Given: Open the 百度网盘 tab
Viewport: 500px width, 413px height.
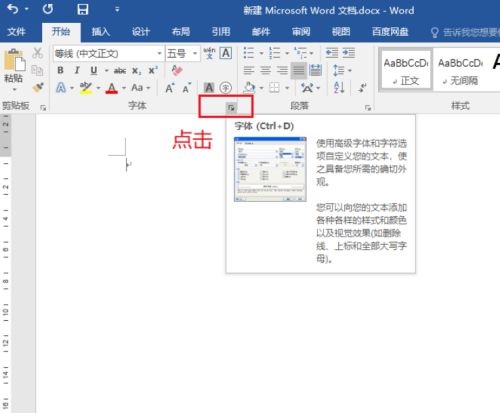Looking at the screenshot, I should coord(390,32).
